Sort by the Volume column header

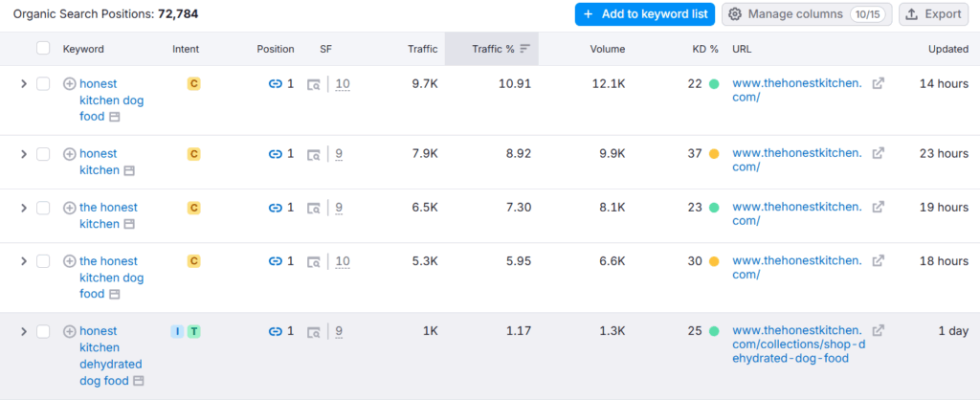point(607,49)
